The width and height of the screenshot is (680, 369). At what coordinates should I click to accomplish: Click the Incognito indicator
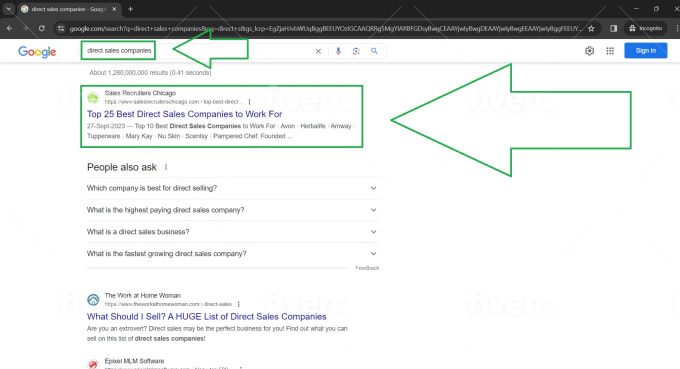(645, 29)
